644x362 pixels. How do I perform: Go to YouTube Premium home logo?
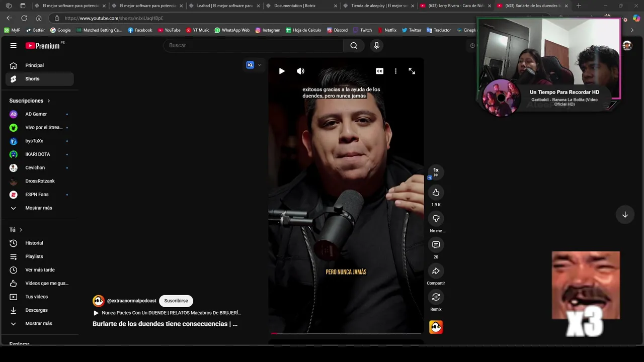click(42, 46)
